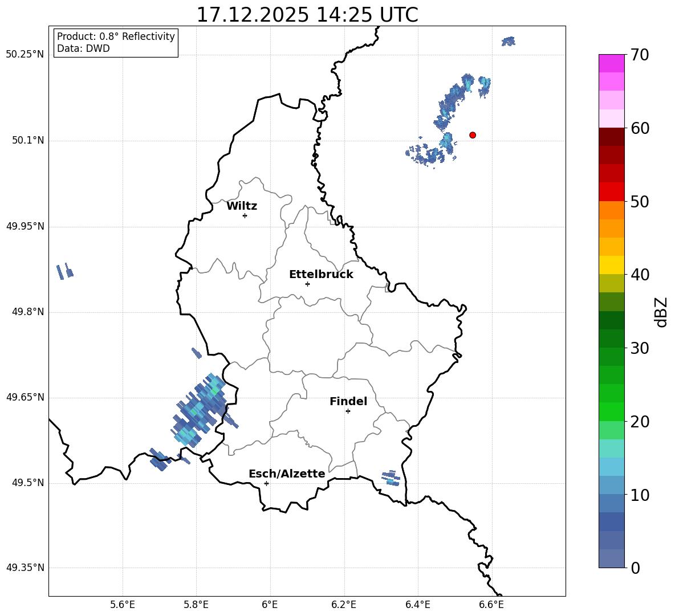Click the title "17.12.2025 14:25 UTC"
675x616 pixels.
click(307, 15)
